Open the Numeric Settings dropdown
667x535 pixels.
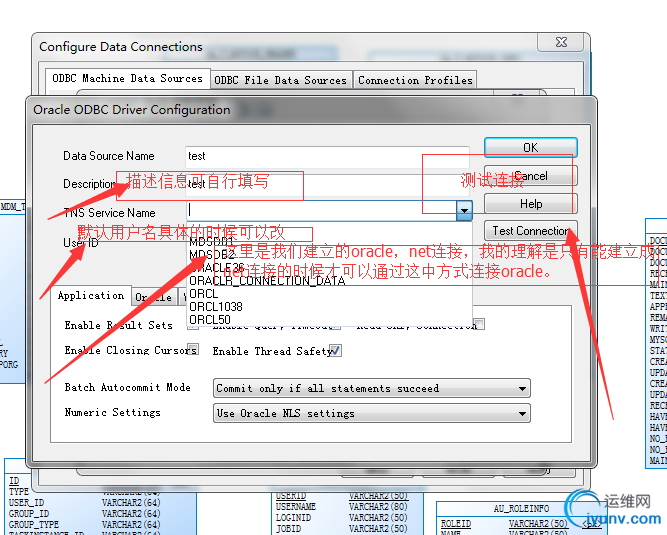[x=372, y=413]
